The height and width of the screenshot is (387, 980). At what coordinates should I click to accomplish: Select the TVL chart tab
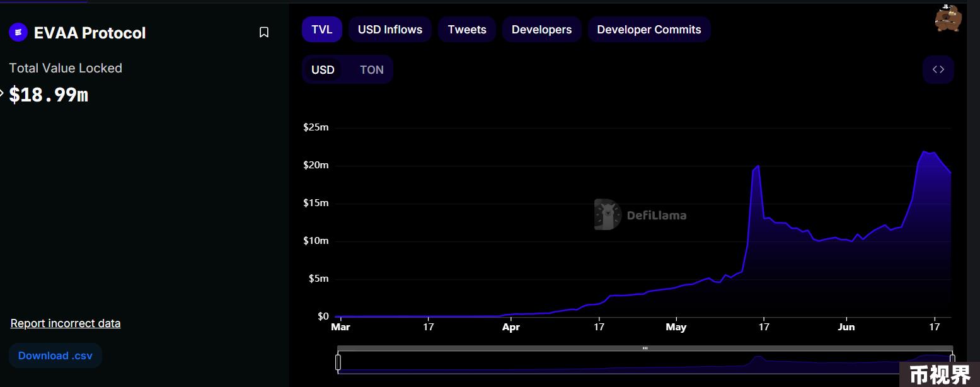click(x=321, y=30)
